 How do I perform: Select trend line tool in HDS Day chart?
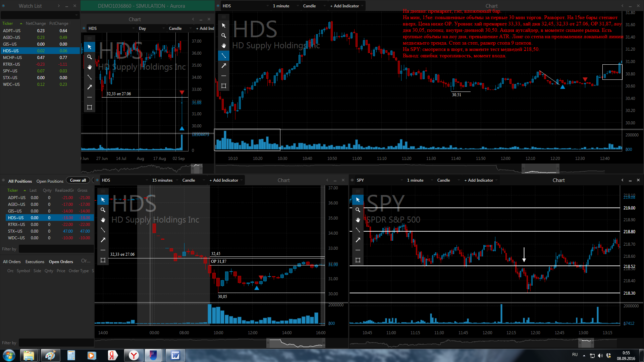(x=89, y=77)
